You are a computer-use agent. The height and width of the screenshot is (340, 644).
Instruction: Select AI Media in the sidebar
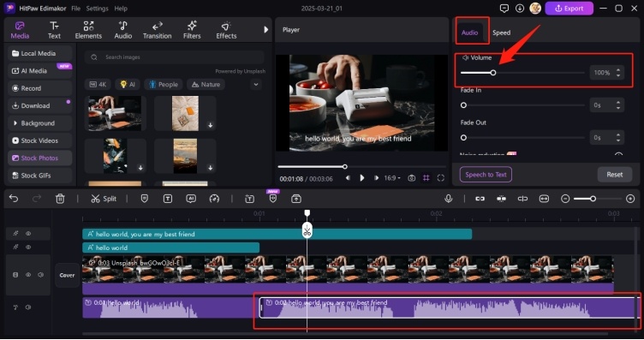pyautogui.click(x=40, y=70)
